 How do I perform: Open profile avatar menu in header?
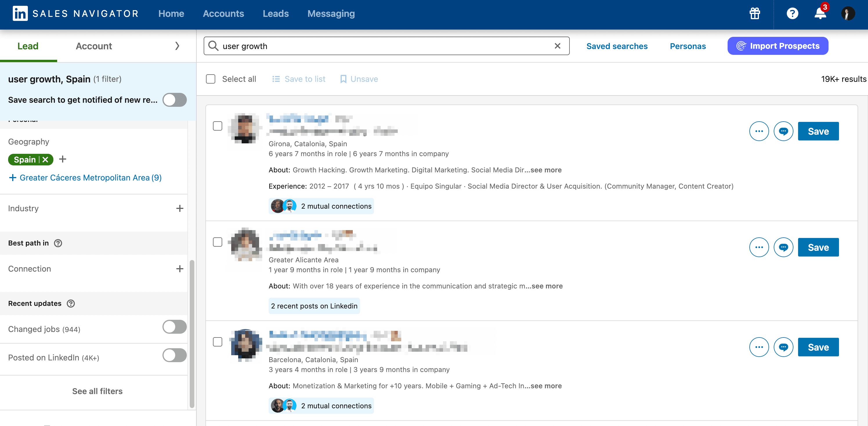pos(848,13)
